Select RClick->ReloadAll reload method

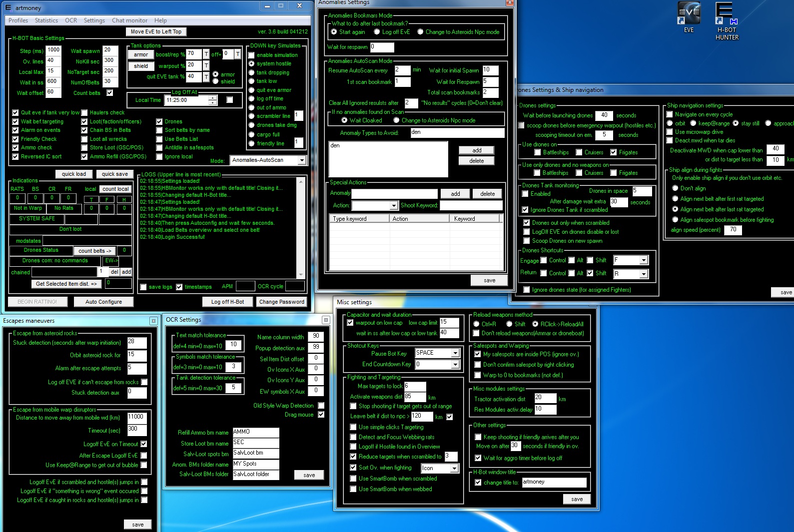(x=535, y=324)
